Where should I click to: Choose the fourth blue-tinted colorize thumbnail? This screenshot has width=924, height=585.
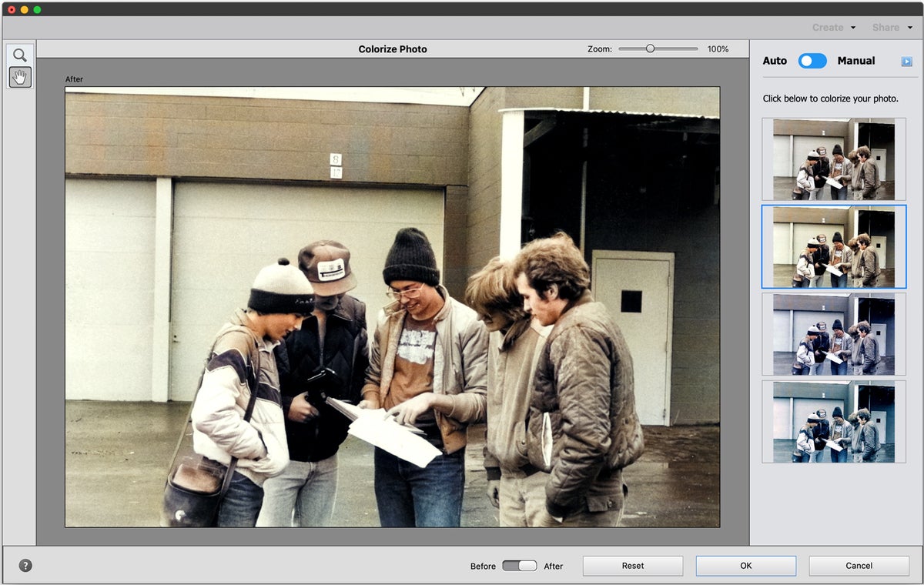[x=834, y=422]
